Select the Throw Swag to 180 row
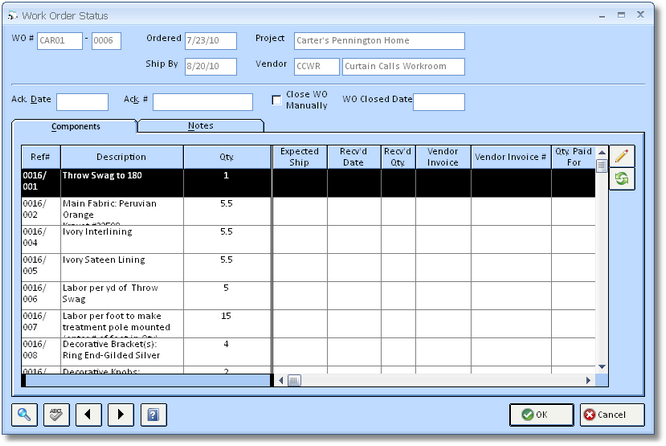The height and width of the screenshot is (446, 666). tap(308, 183)
